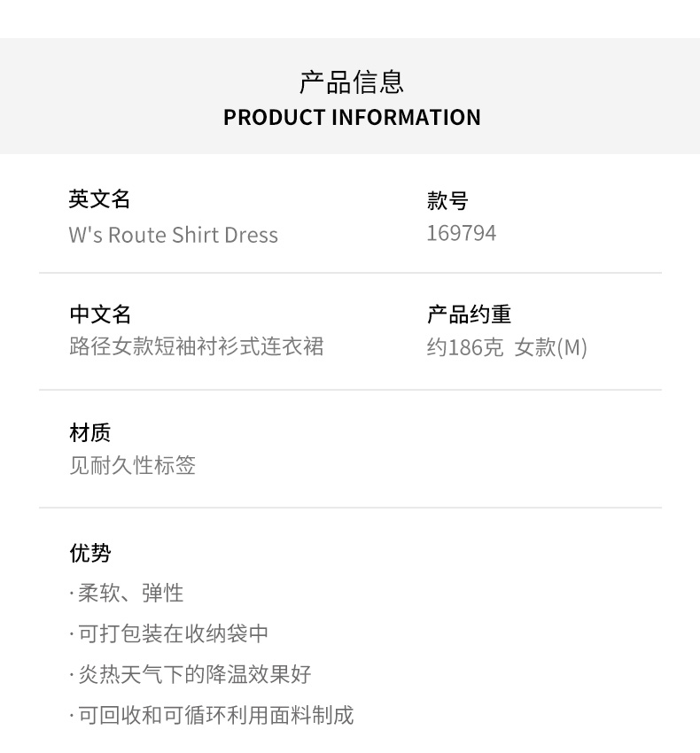Image resolution: width=700 pixels, height=753 pixels.
Task: Click the style number 169794
Action: [x=462, y=233]
